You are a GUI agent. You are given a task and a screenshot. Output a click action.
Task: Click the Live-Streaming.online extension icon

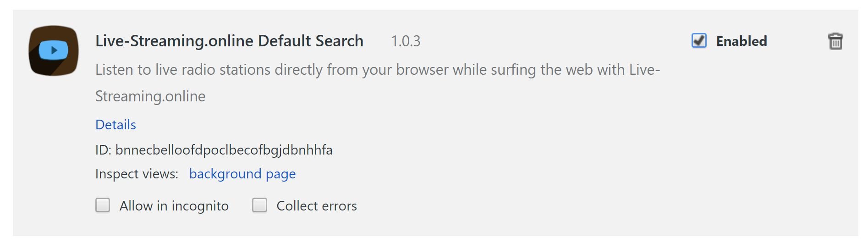(x=54, y=50)
